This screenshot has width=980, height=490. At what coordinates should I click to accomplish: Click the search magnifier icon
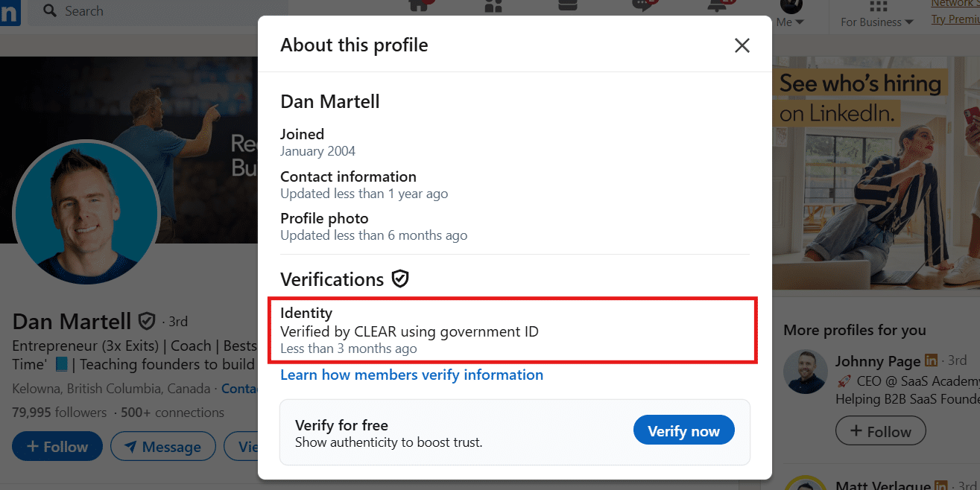49,11
